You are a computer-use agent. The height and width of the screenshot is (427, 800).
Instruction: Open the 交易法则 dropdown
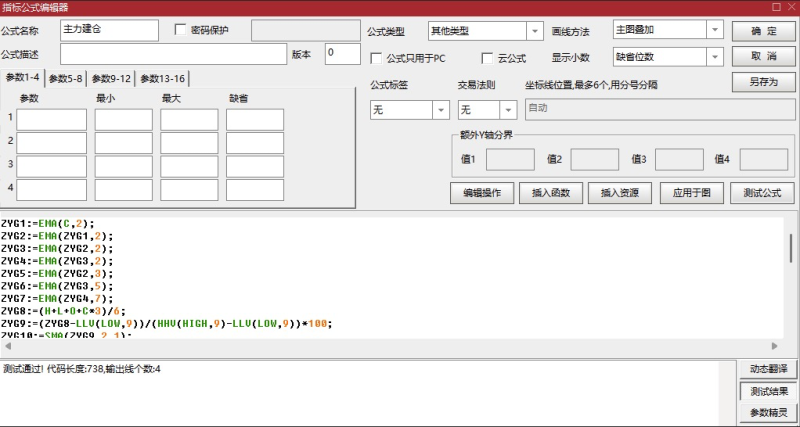[487, 110]
